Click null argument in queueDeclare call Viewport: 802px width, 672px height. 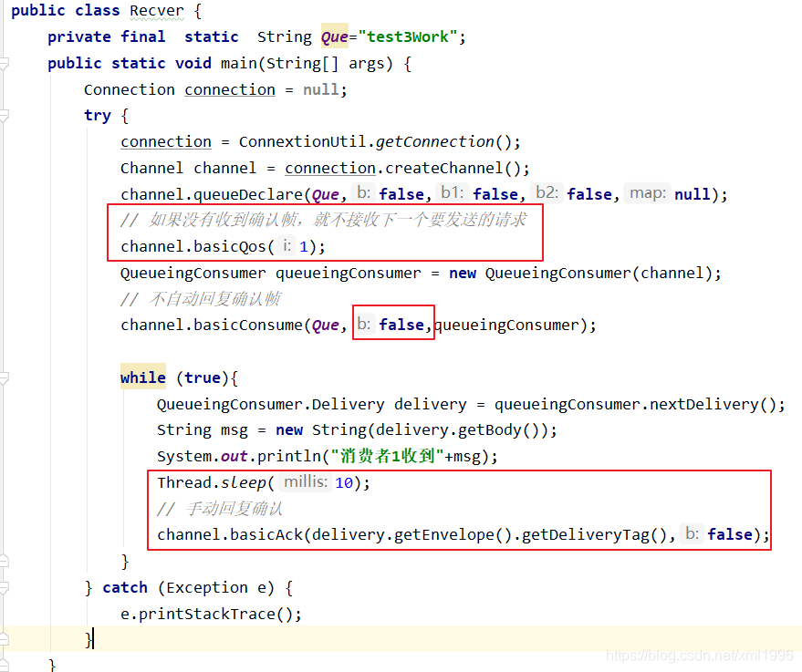point(692,195)
